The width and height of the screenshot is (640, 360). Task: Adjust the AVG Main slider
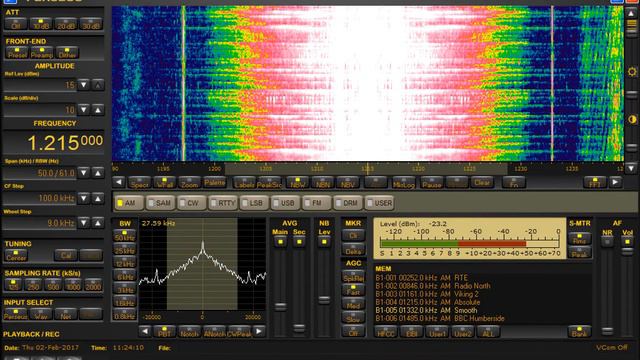[x=280, y=306]
